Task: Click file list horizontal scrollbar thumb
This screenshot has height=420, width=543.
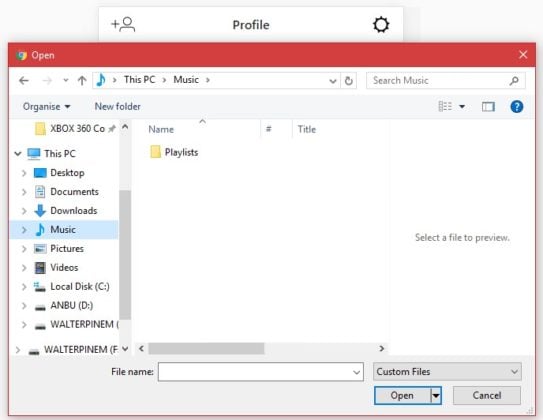Action: click(x=206, y=349)
